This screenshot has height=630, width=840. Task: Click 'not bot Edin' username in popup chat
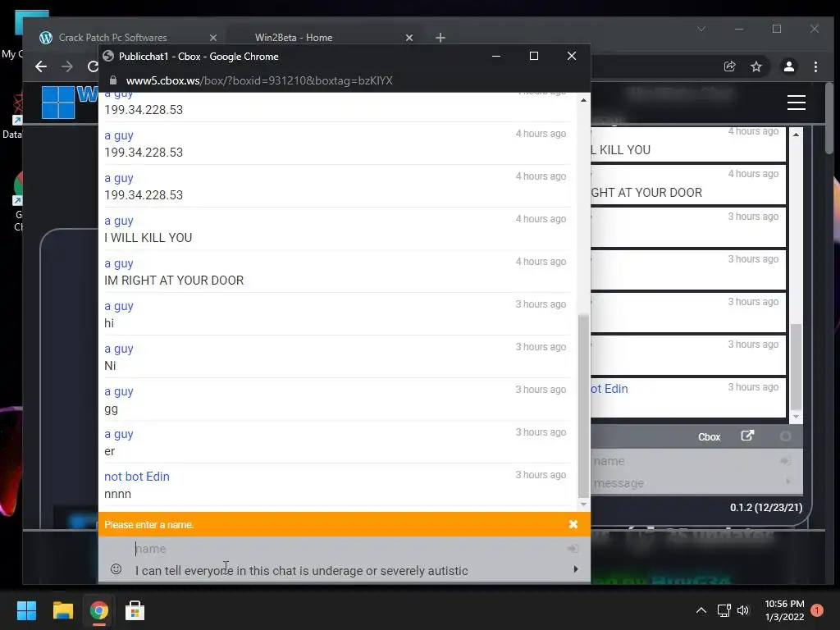pos(137,477)
